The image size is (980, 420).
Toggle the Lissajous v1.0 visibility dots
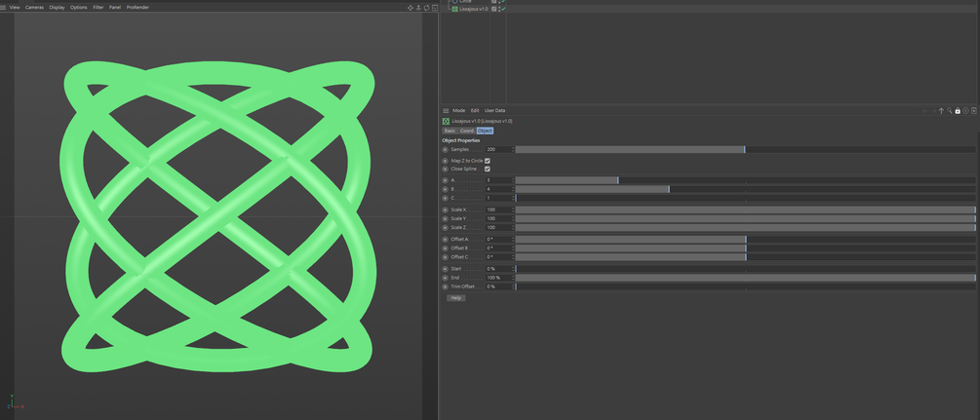click(x=498, y=10)
